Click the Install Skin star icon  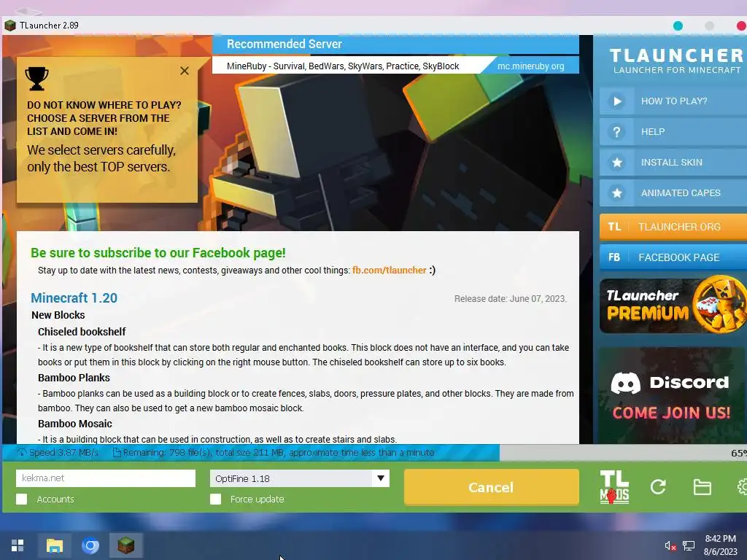tap(617, 163)
